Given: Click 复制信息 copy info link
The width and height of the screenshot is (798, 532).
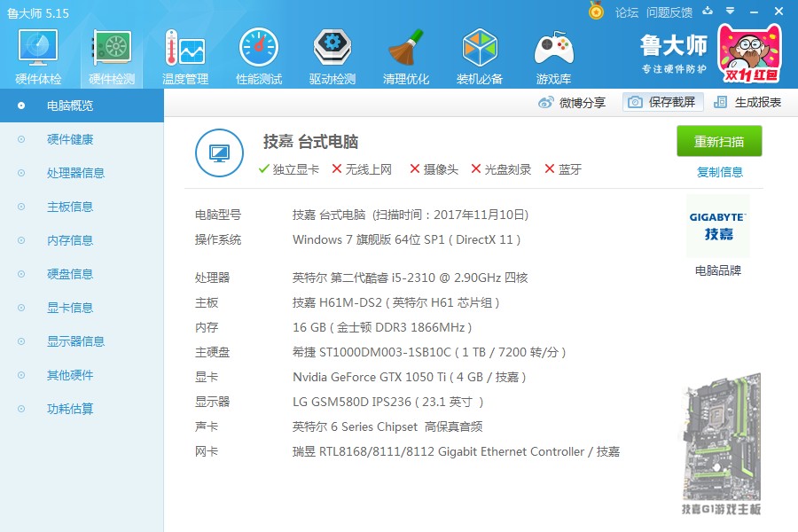Looking at the screenshot, I should click(720, 172).
